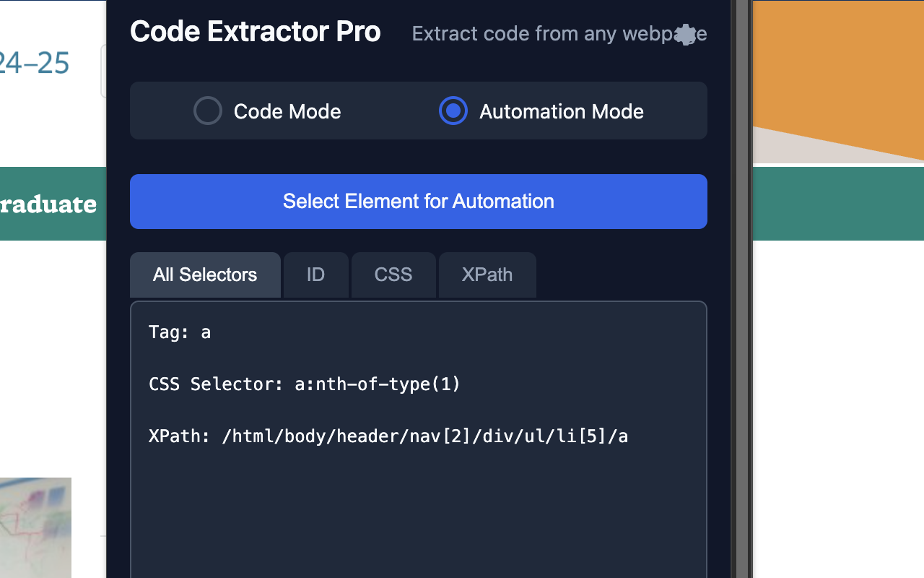The height and width of the screenshot is (578, 924).
Task: Click the puzzle piece extension icon
Action: pos(684,33)
